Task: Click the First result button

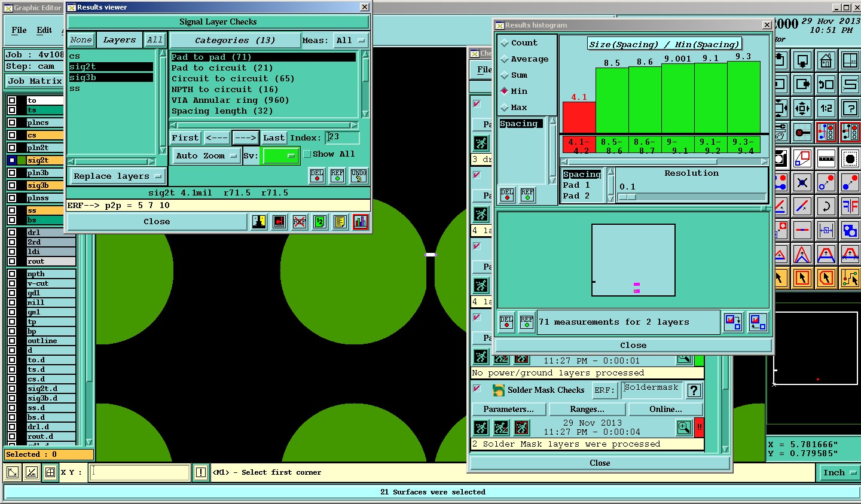Action: [185, 138]
